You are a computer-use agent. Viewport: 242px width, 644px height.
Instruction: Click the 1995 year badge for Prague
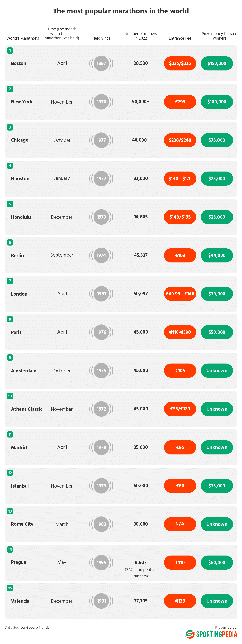coord(101,563)
